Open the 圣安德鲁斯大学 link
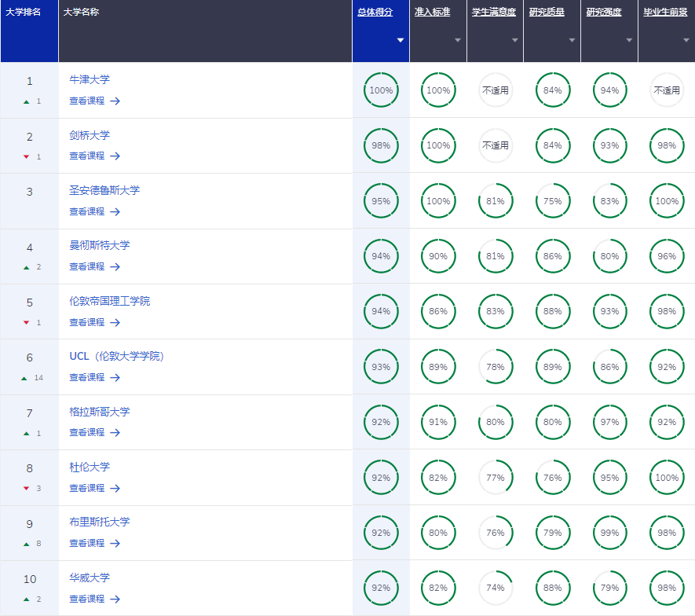695x616 pixels. tap(104, 190)
